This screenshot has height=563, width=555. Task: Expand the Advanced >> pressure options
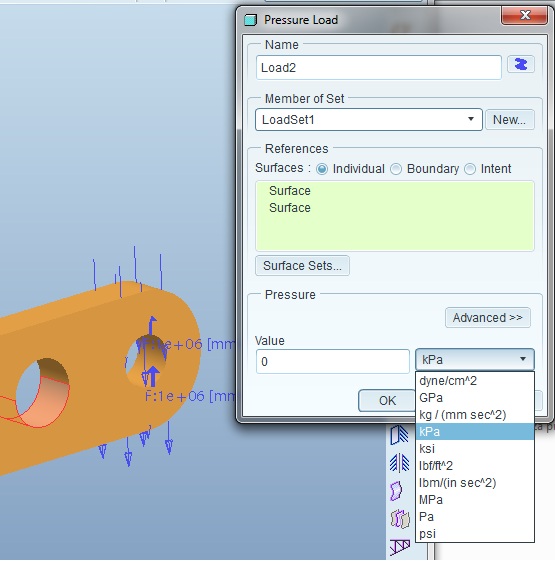tap(488, 317)
